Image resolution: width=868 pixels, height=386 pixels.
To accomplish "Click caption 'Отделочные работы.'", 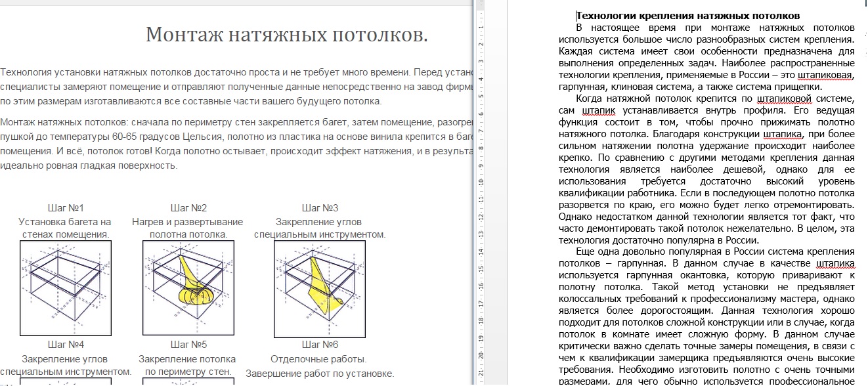I will coord(319,359).
